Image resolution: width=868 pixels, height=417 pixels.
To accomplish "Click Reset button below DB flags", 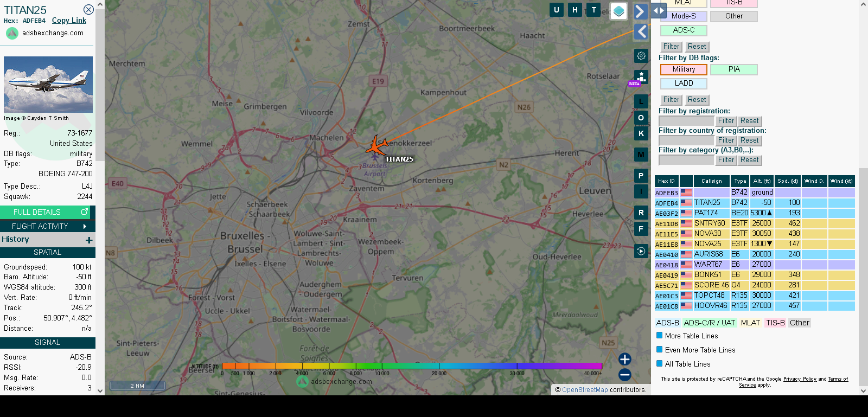I will point(697,100).
